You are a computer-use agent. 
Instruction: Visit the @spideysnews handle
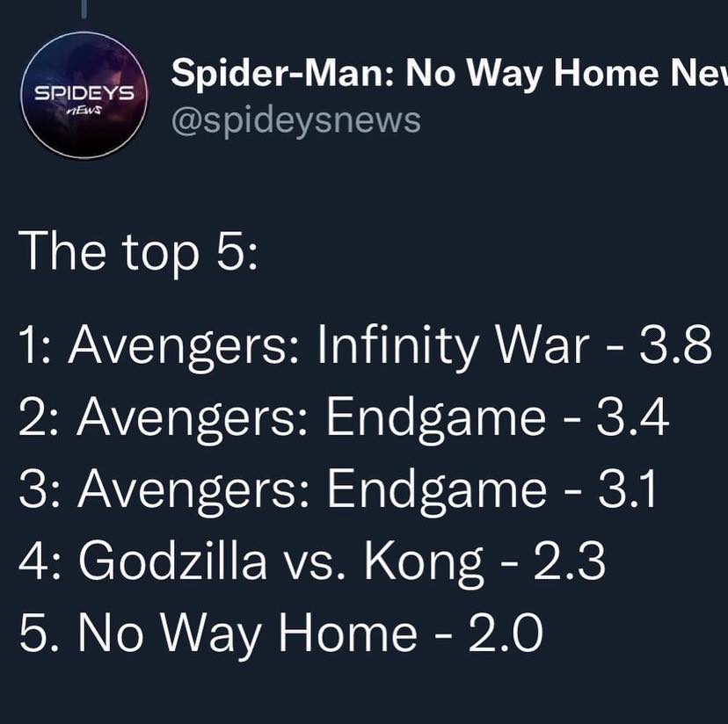pos(295,120)
